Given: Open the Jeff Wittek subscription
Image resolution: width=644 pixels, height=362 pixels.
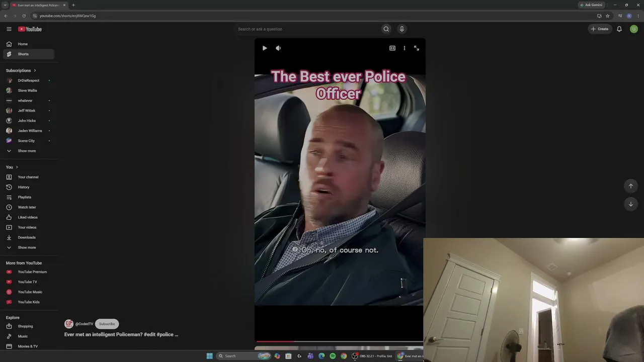Looking at the screenshot, I should point(29,111).
